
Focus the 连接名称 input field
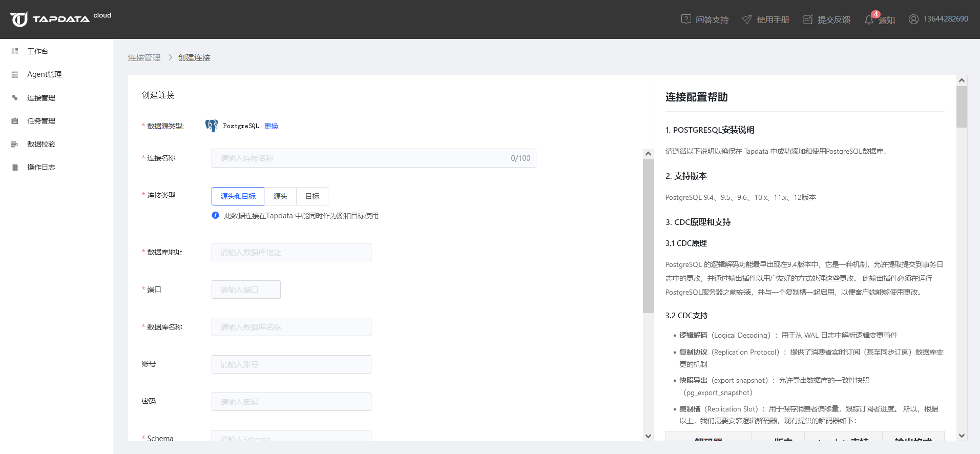[x=359, y=158]
